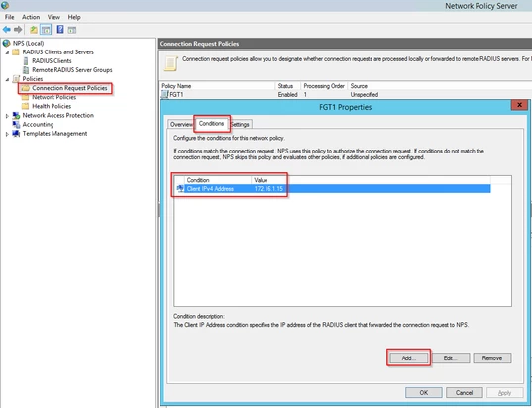Click the Network Policies folder icon
The width and height of the screenshot is (532, 408).
tap(25, 97)
